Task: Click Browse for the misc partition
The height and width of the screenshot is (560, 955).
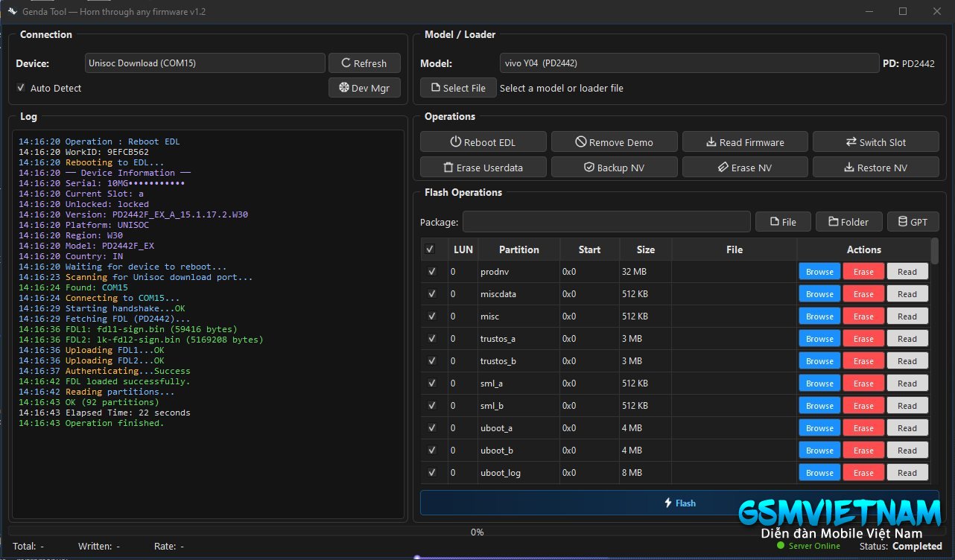Action: [819, 316]
